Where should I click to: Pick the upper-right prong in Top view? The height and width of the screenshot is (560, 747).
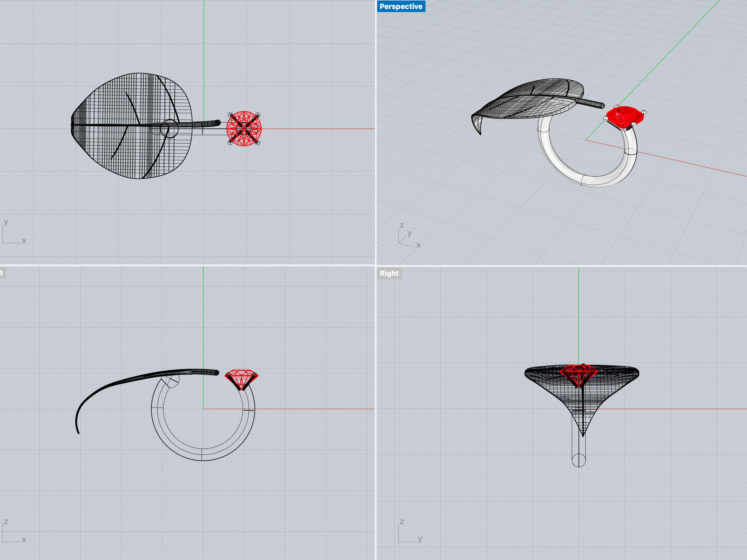258,115
